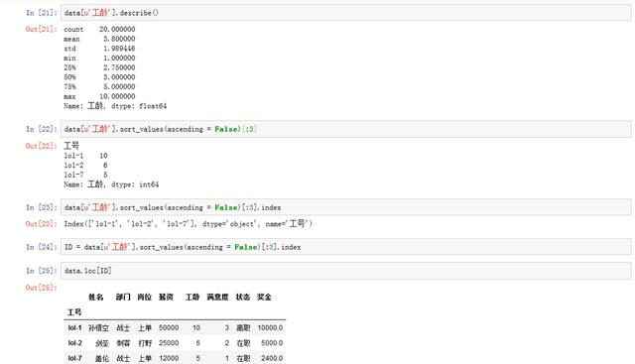
Task: Select the In [24]: prompt label
Action: 42,247
